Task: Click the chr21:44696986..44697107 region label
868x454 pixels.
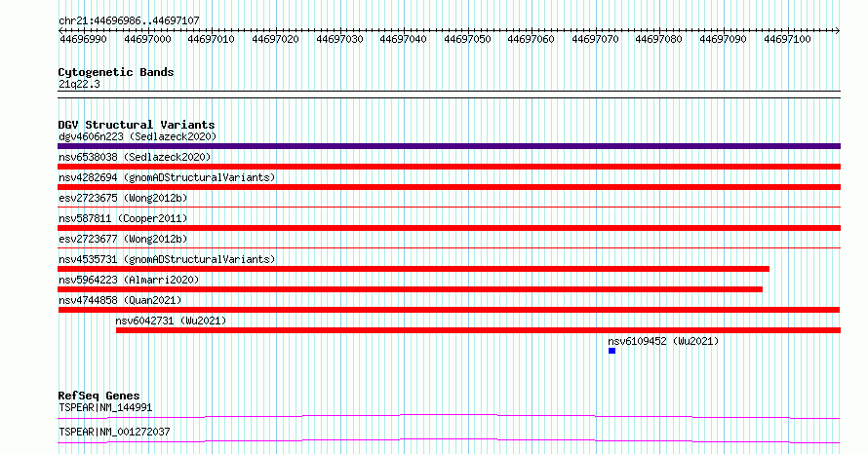Action: pyautogui.click(x=129, y=21)
